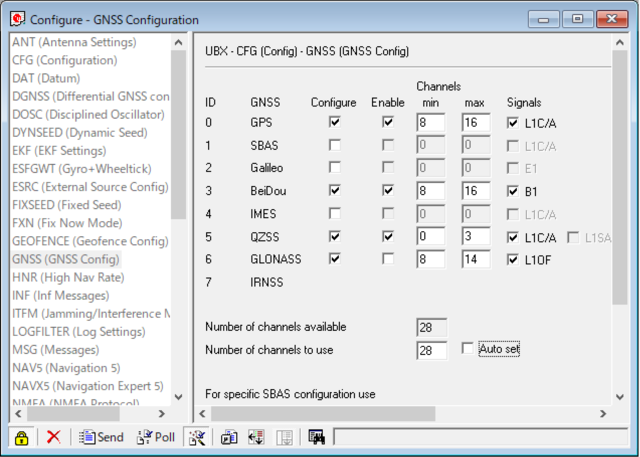The image size is (640, 457).
Task: Select NAVX5 (Navigation Expert 5) entry
Action: coord(88,386)
